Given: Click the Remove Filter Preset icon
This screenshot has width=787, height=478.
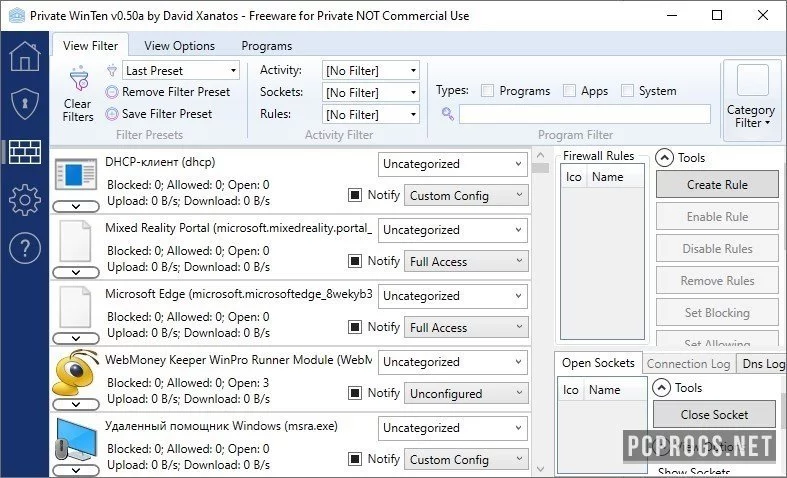Looking at the screenshot, I should (x=112, y=92).
